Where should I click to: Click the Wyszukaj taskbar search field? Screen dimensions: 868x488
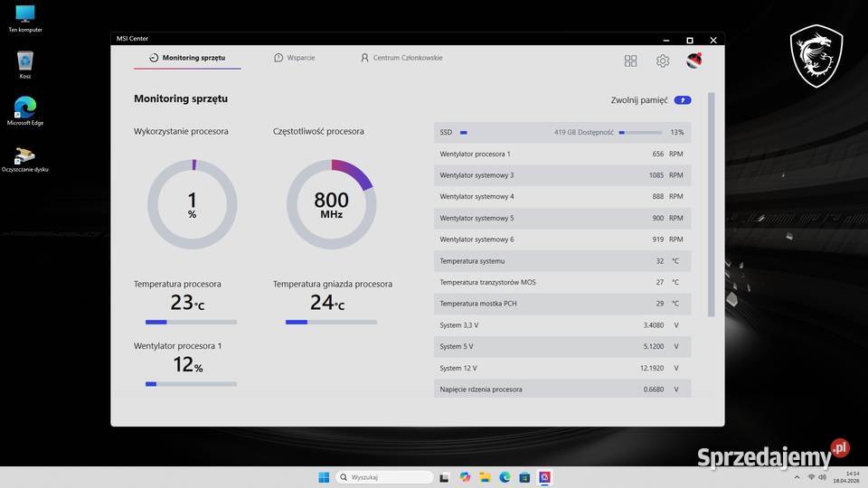383,477
